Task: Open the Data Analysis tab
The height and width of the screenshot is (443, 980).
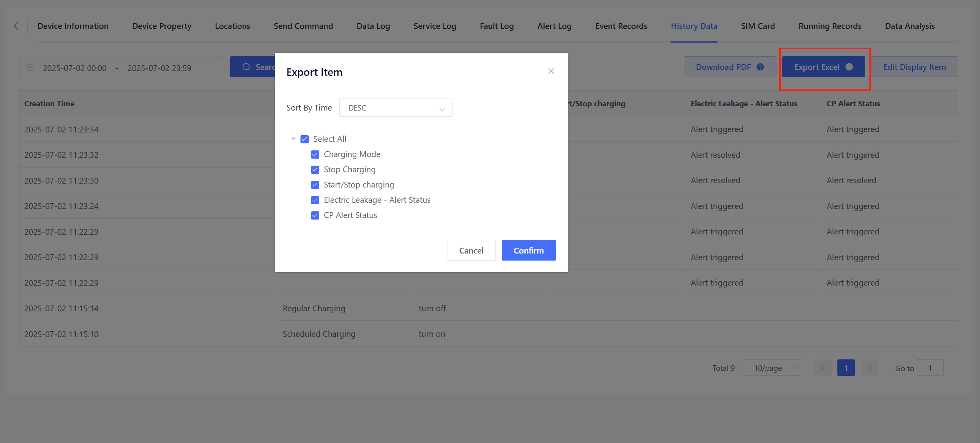Action: coord(909,26)
